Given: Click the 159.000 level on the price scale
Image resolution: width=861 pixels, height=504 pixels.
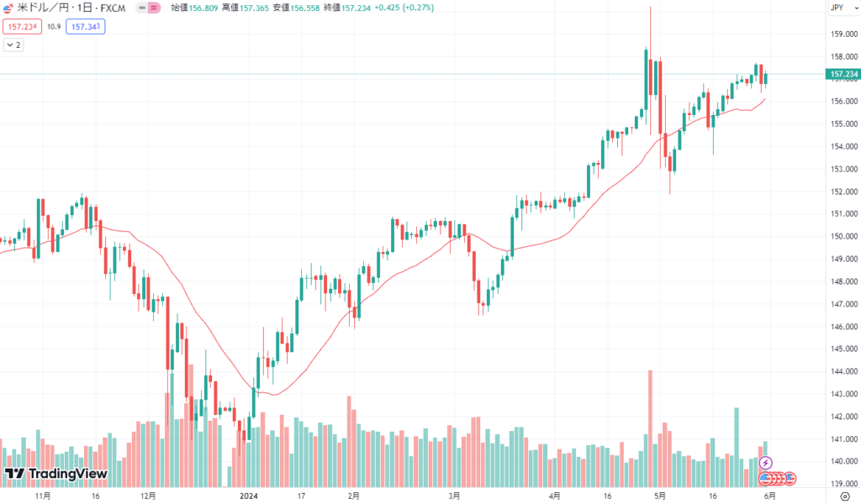Looking at the screenshot, I should pyautogui.click(x=843, y=34).
